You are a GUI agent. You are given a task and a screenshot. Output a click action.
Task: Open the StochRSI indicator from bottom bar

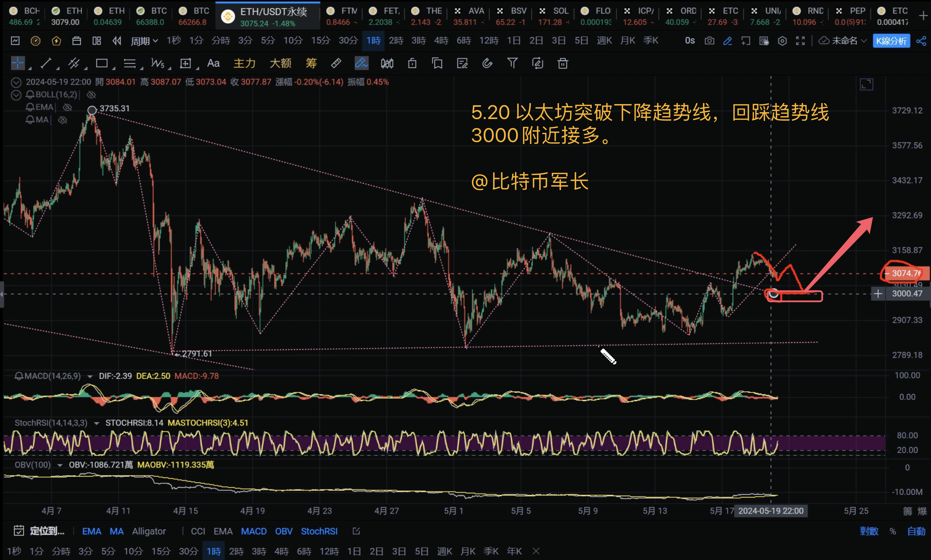coord(319,531)
